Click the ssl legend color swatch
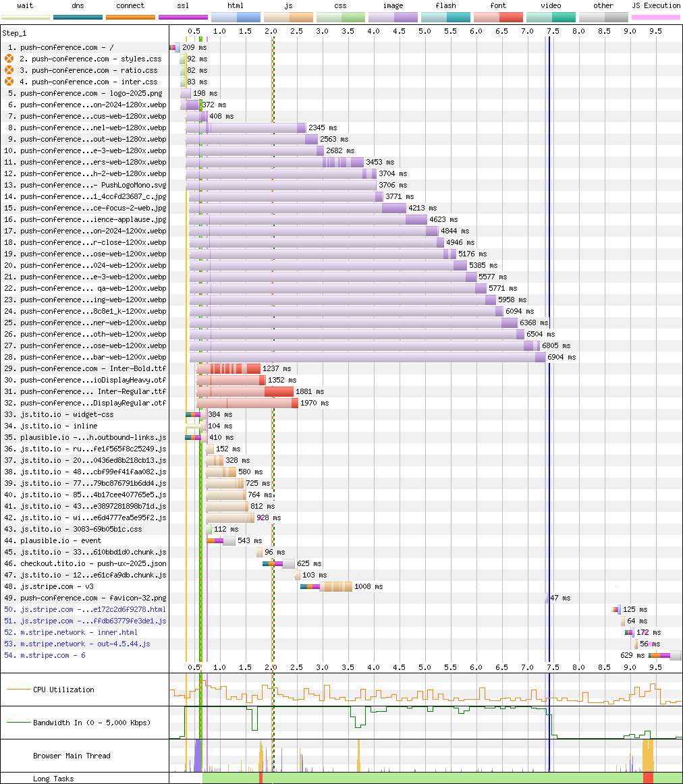The height and width of the screenshot is (784, 683). tap(183, 18)
